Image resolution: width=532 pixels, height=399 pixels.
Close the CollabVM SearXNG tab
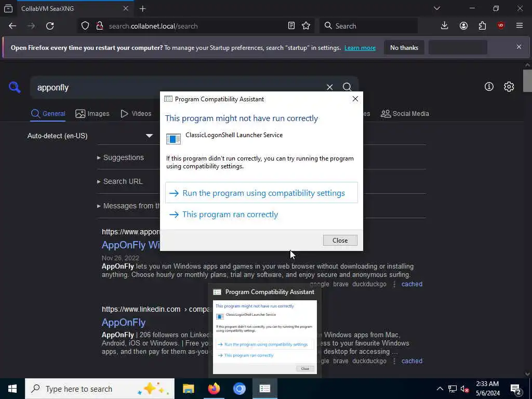pyautogui.click(x=126, y=8)
